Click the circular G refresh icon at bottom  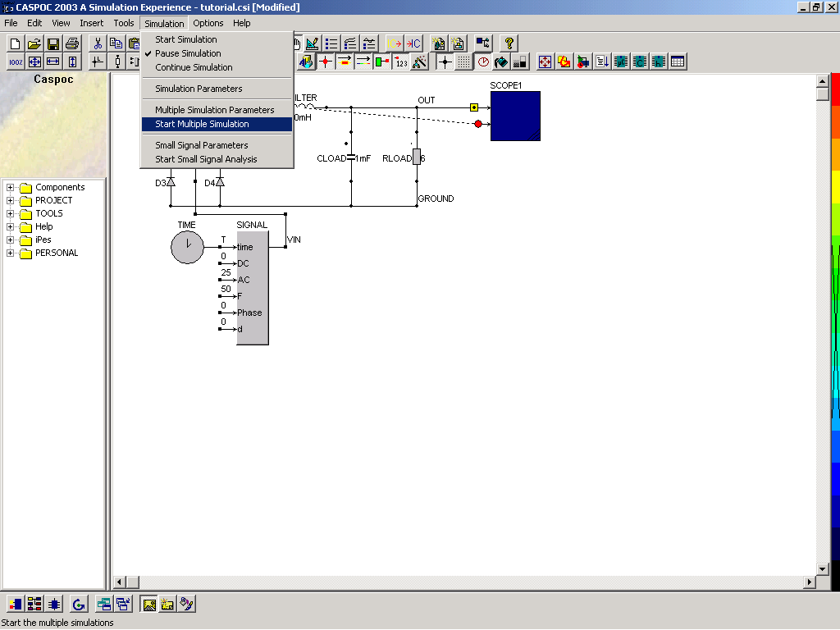coord(79,605)
